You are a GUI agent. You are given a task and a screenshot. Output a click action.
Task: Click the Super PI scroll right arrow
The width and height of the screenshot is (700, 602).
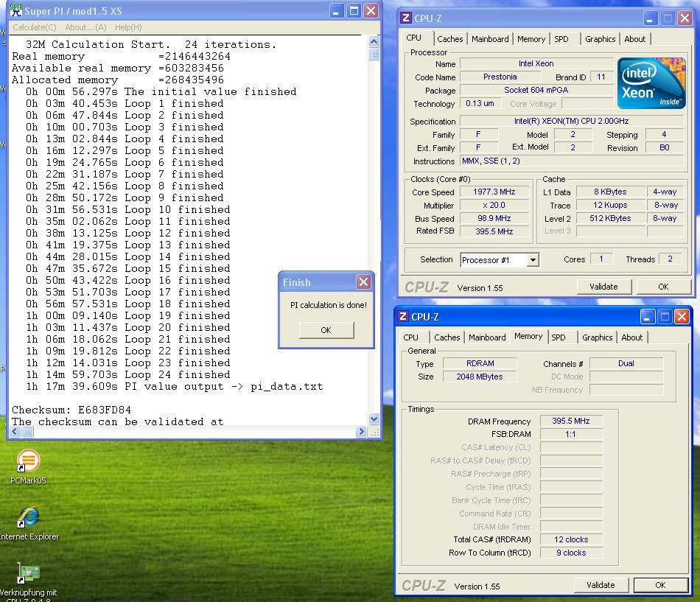click(x=362, y=431)
